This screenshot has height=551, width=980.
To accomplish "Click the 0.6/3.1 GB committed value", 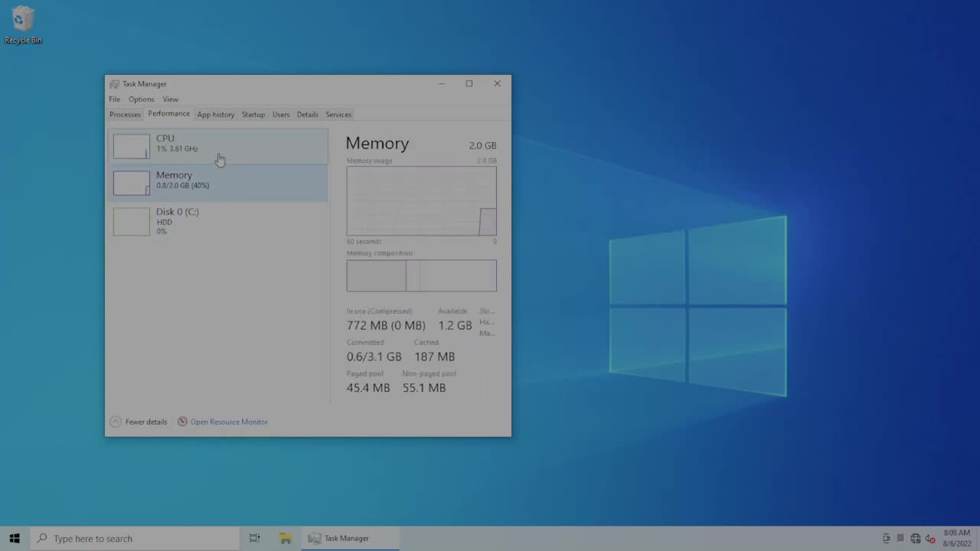I will click(x=374, y=357).
